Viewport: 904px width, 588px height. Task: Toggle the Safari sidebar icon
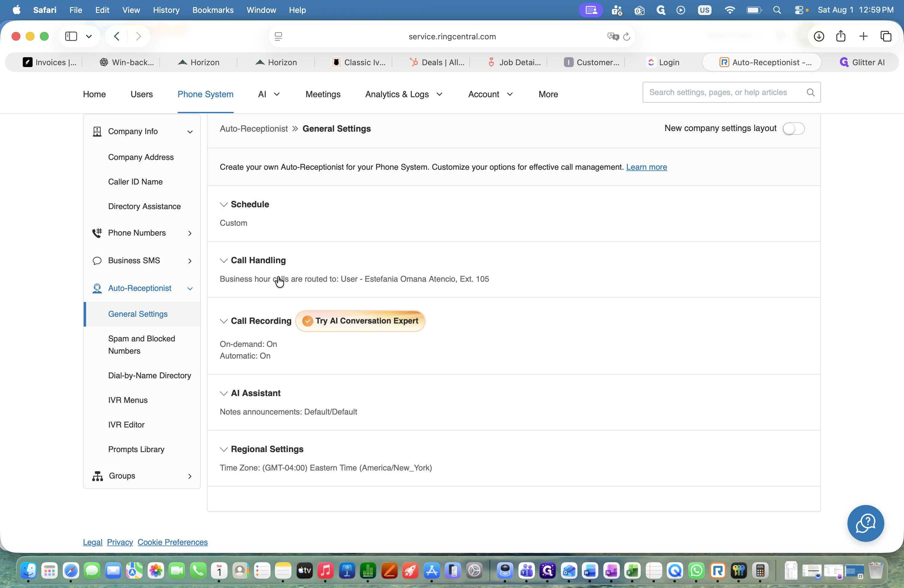(71, 37)
